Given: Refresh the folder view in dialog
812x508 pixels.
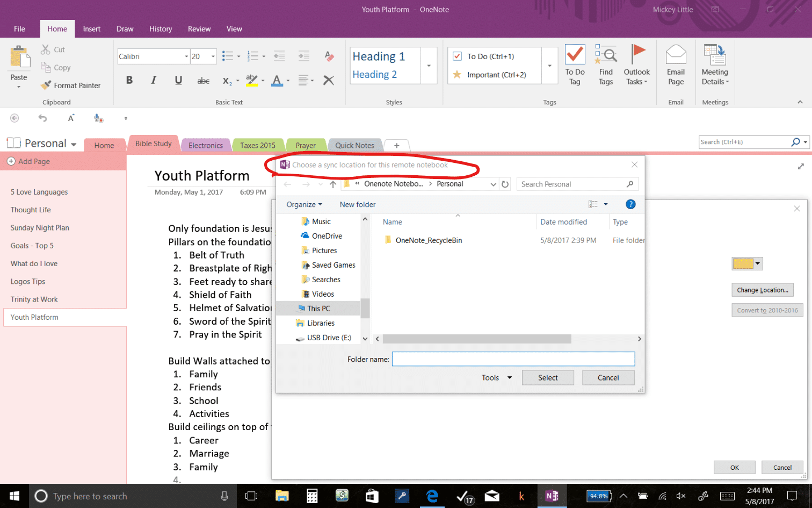Looking at the screenshot, I should pos(505,184).
